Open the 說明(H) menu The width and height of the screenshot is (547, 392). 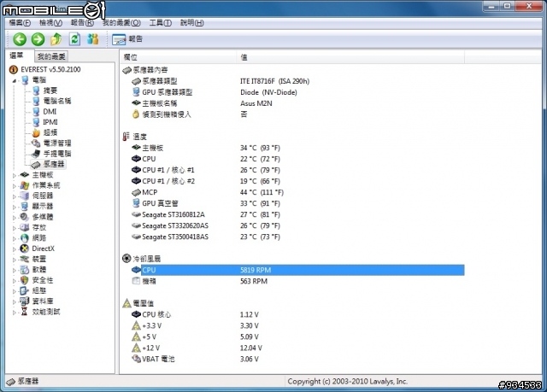[x=191, y=23]
